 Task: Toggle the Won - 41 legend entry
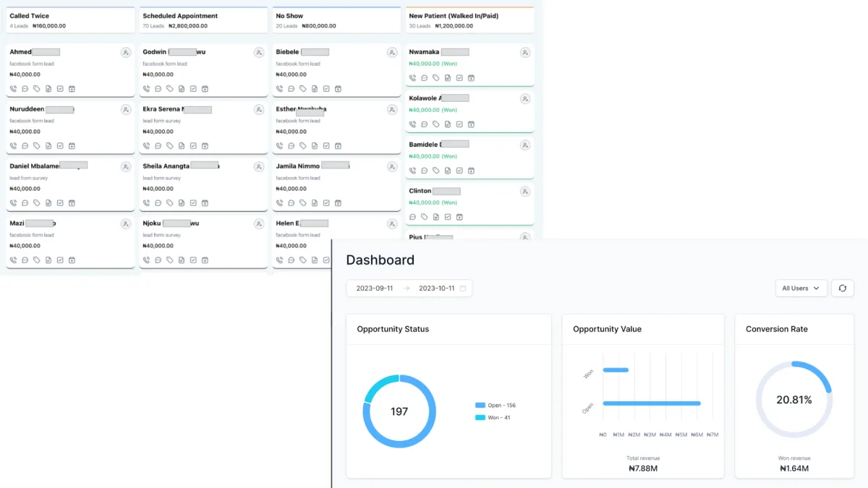tap(493, 418)
